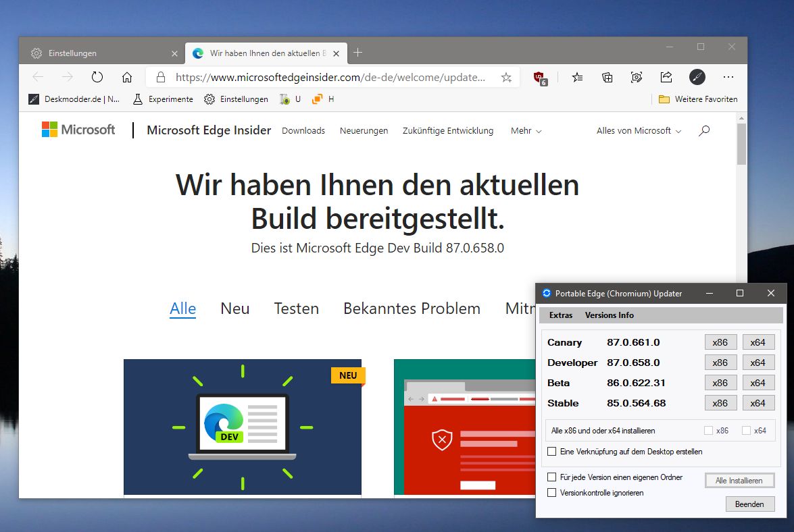Viewport: 794px width, 532px height.
Task: Add page to favorites with star icon
Action: [x=506, y=78]
